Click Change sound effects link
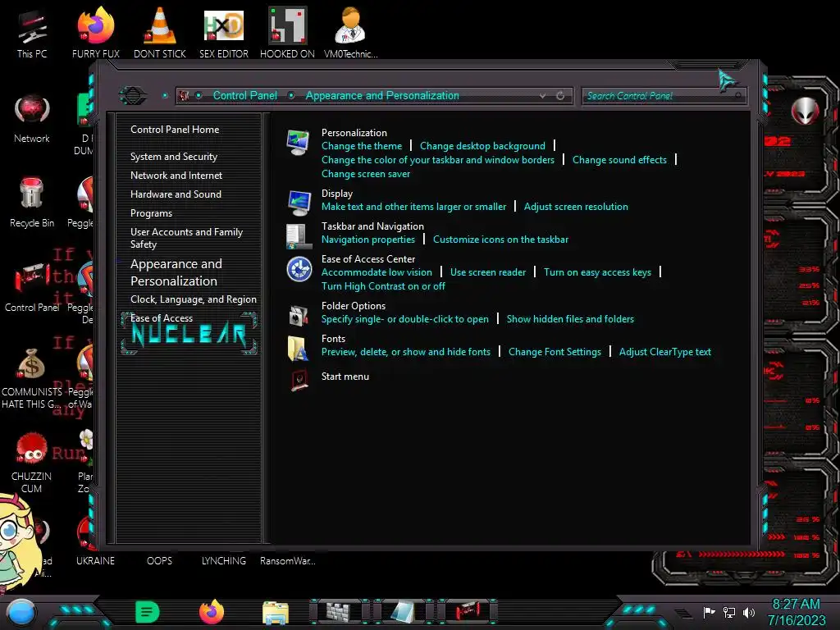840x630 pixels. click(619, 160)
